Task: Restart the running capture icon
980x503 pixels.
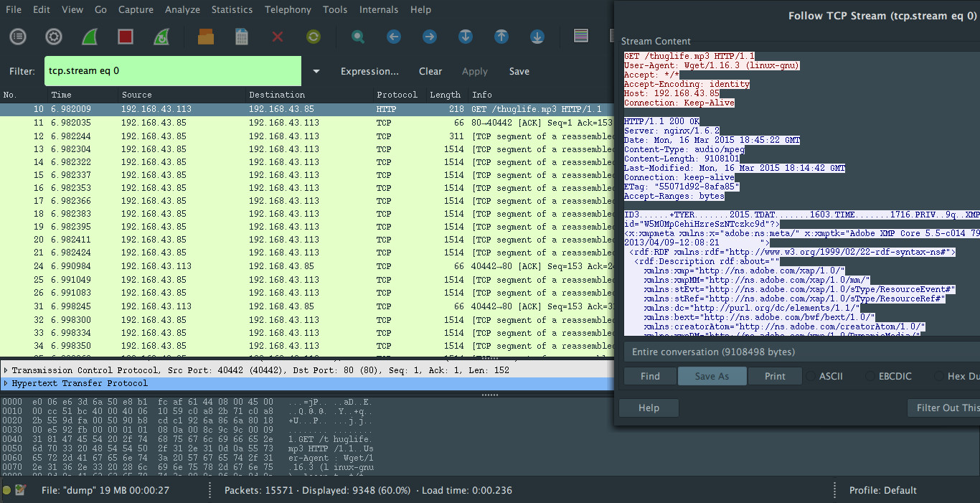Action: coord(161,36)
